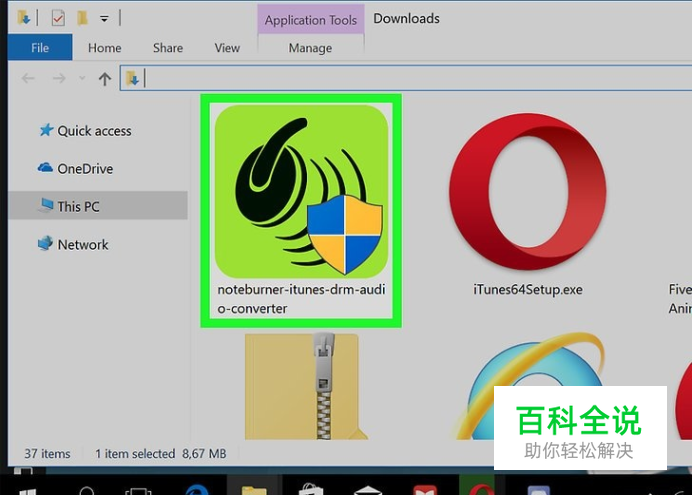Screen dimensions: 692x495
Task: Go forward with the Forward arrow
Action: 59,79
